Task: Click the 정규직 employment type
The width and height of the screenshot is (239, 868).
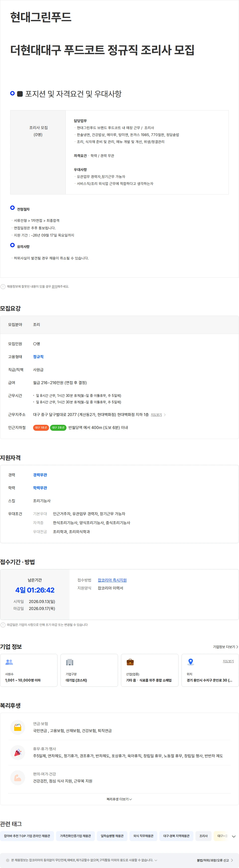Action: (x=38, y=357)
